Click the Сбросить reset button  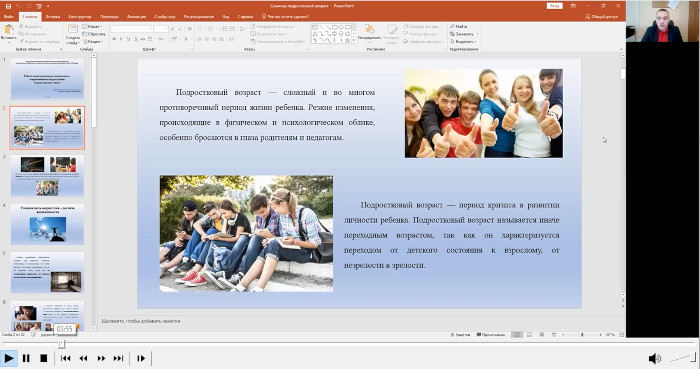tap(94, 34)
